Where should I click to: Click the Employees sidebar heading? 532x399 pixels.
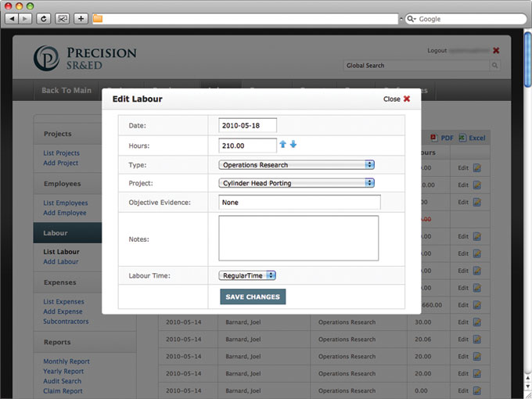coord(63,184)
